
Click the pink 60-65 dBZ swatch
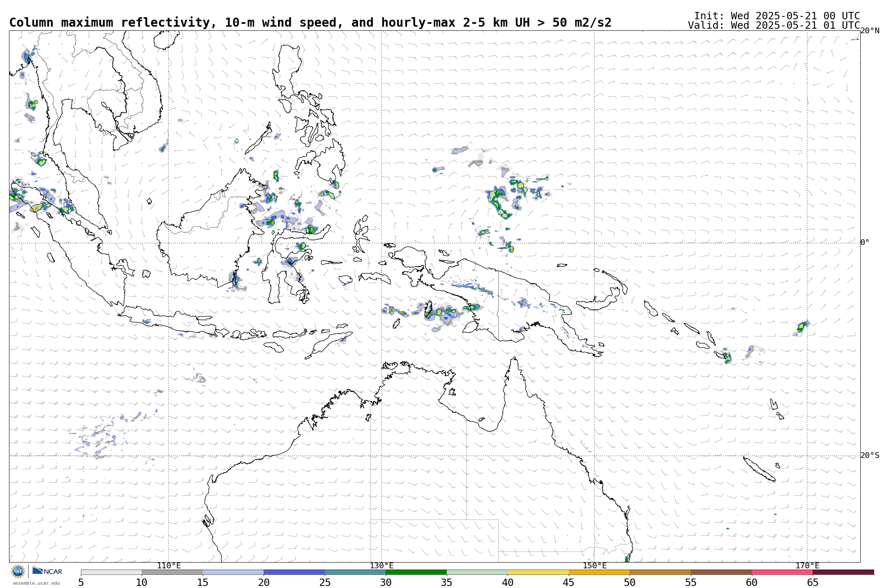(782, 572)
